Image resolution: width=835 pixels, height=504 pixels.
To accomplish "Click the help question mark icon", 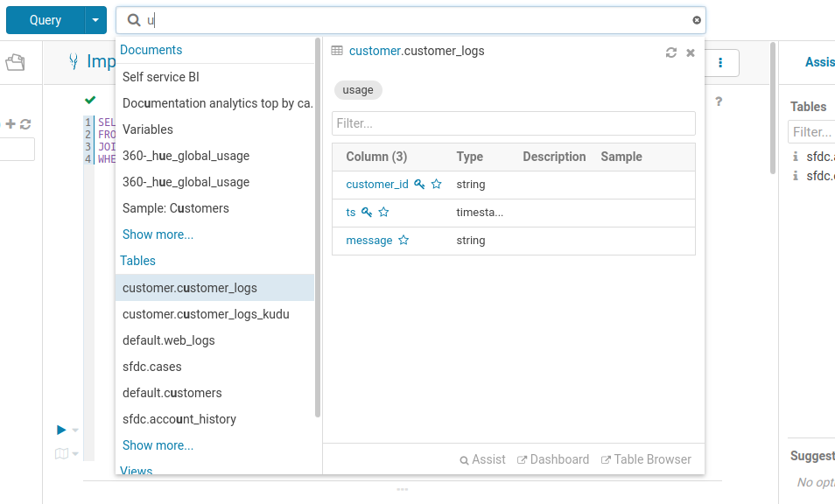I will (x=719, y=101).
